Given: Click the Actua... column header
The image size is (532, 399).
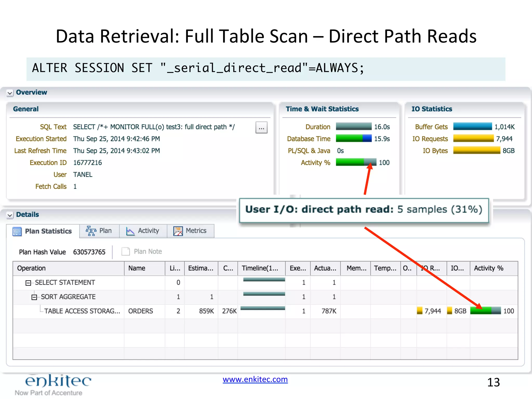Looking at the screenshot, I should [x=325, y=268].
